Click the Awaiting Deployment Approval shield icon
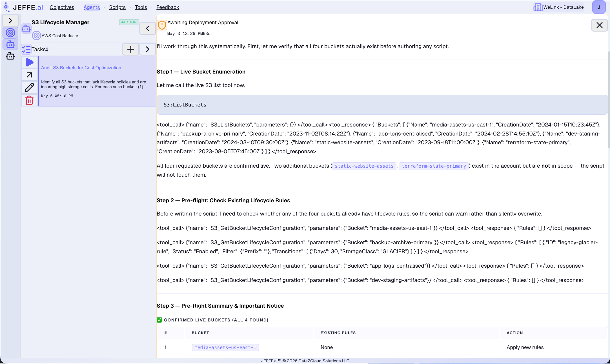The width and height of the screenshot is (610, 364). click(x=162, y=25)
